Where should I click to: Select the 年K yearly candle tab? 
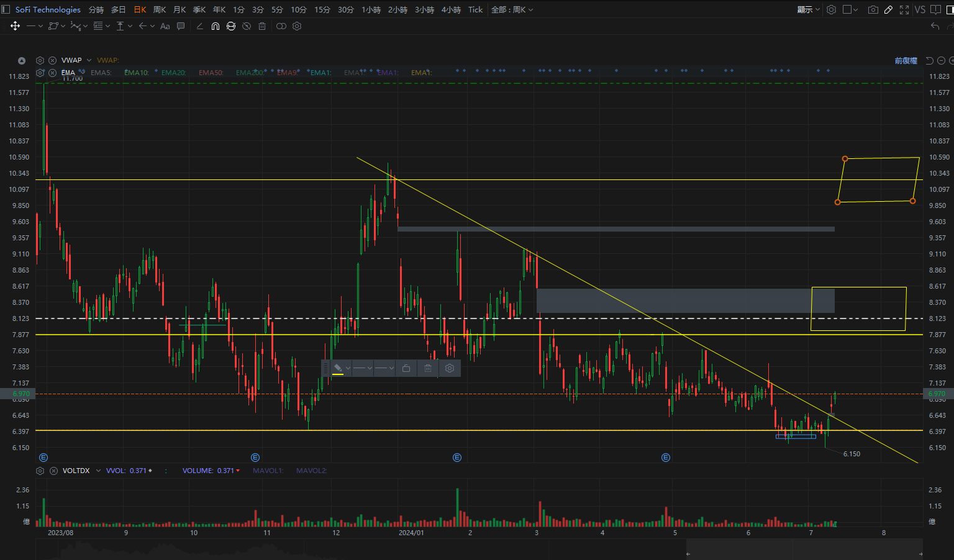pos(219,9)
